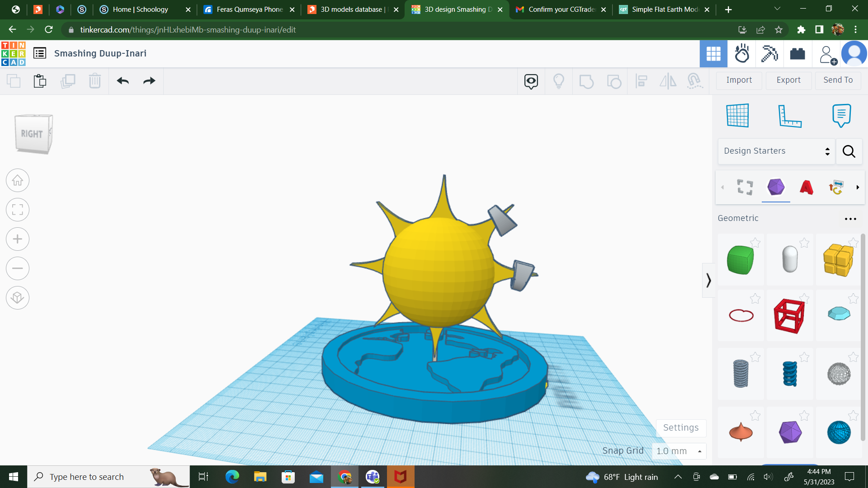
Task: Open the Bricks mode icon
Action: tap(797, 54)
